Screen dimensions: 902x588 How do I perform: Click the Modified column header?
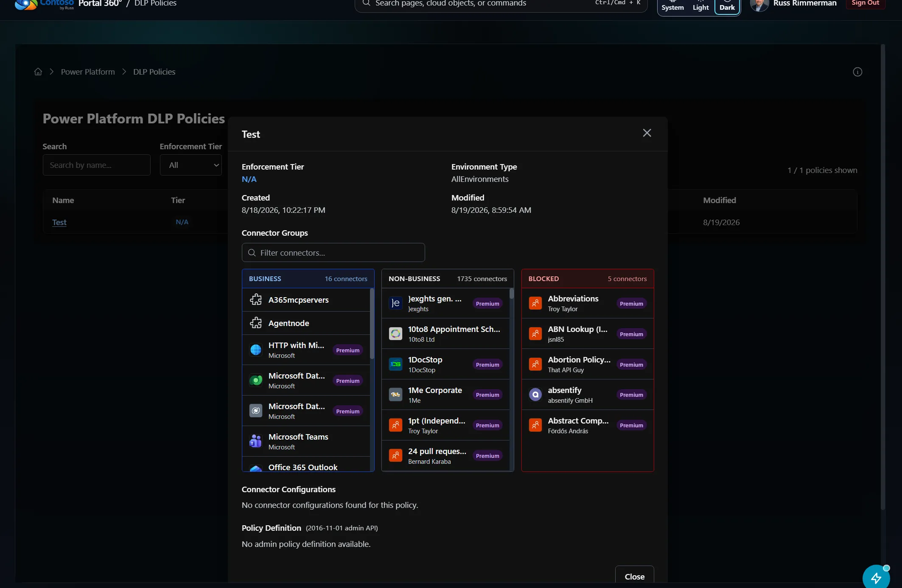click(720, 200)
